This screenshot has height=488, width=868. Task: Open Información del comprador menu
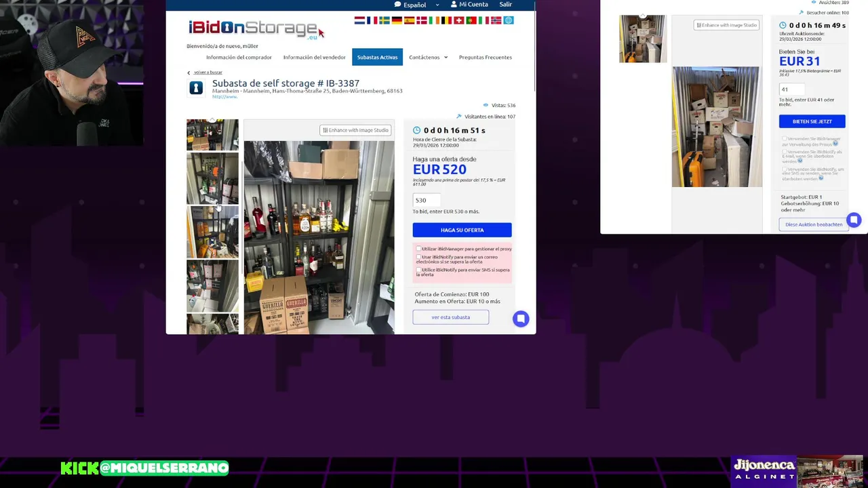pyautogui.click(x=239, y=57)
